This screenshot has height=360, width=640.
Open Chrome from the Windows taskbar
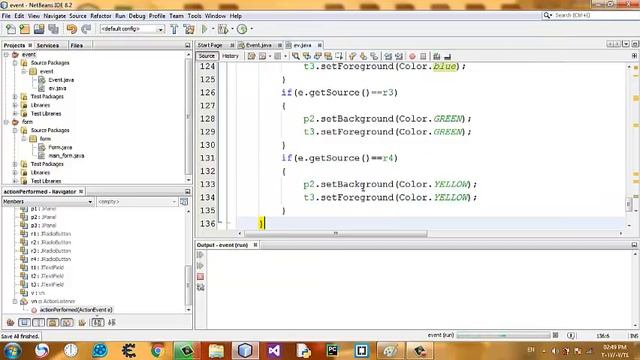coord(158,351)
